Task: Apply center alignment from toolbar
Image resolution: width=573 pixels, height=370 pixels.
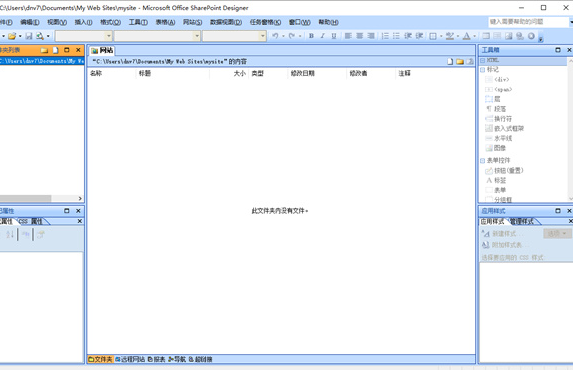Action: pos(360,36)
